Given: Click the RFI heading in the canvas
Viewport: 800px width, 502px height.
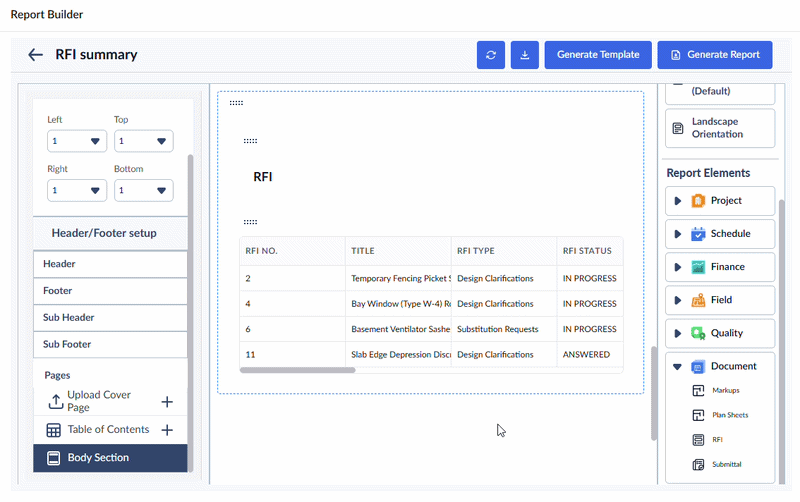Looking at the screenshot, I should pyautogui.click(x=263, y=177).
